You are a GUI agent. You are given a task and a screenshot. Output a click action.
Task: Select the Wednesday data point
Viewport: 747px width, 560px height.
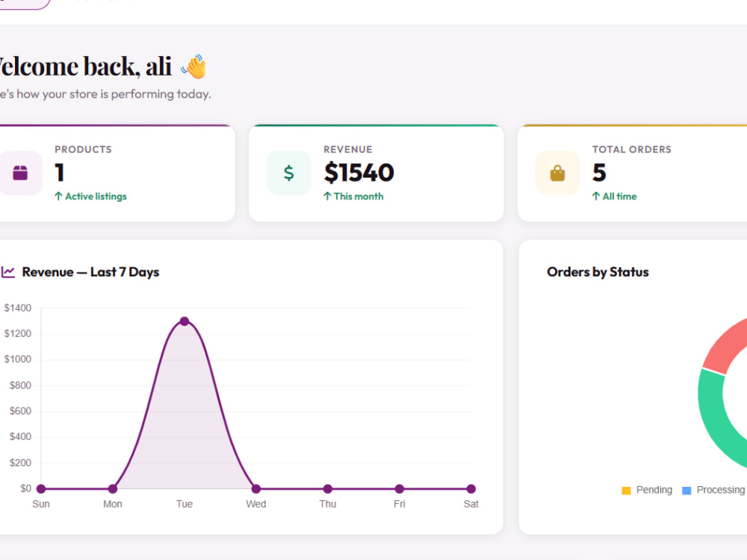click(255, 488)
